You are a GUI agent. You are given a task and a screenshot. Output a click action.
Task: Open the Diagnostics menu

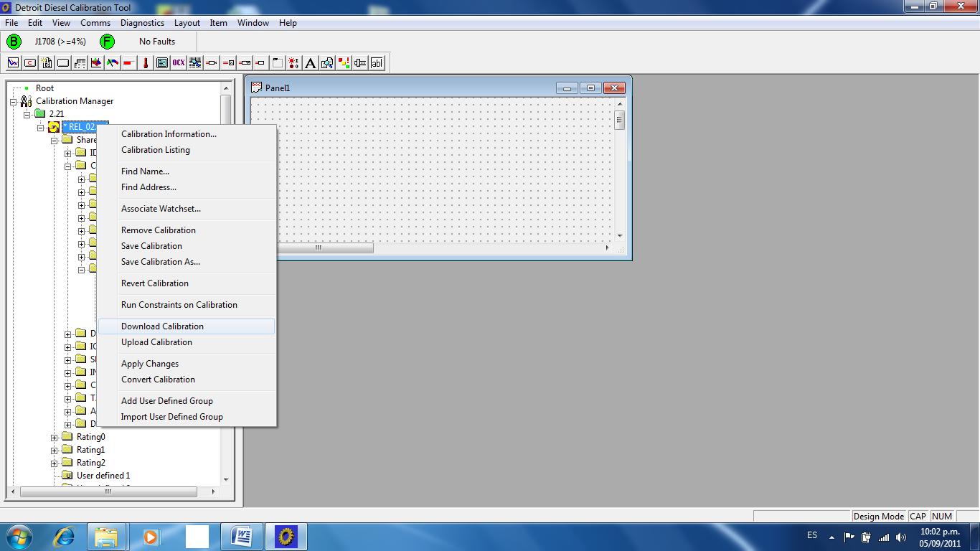coord(142,23)
